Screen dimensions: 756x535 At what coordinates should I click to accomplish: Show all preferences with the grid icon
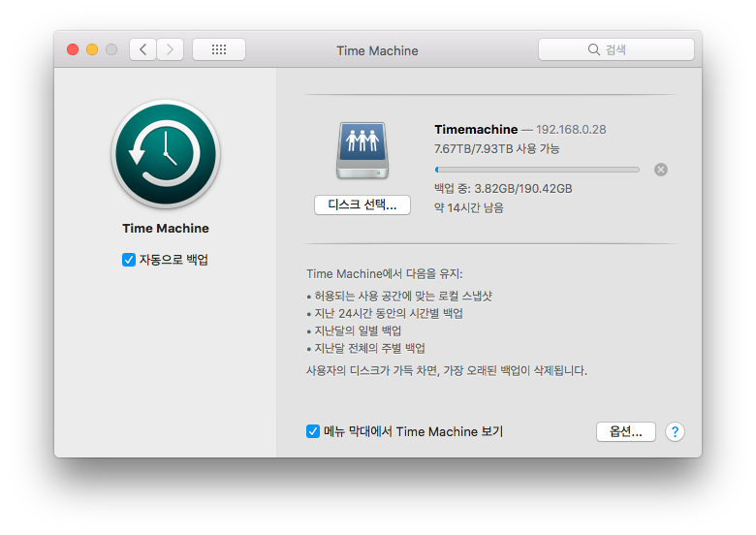click(219, 49)
